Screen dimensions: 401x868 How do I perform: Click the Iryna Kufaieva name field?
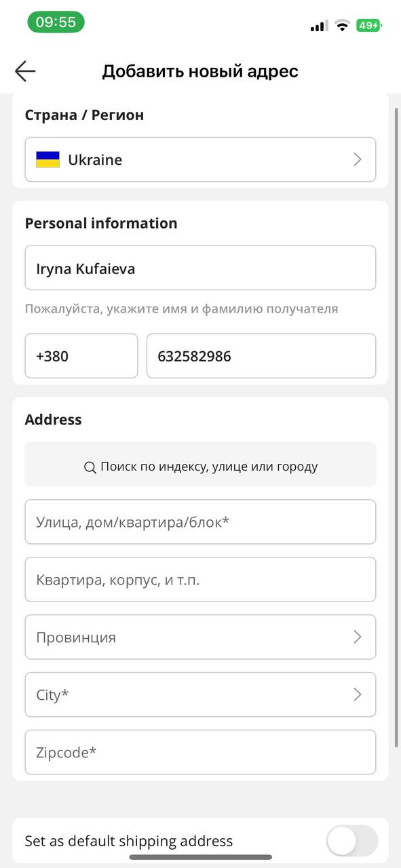point(200,268)
